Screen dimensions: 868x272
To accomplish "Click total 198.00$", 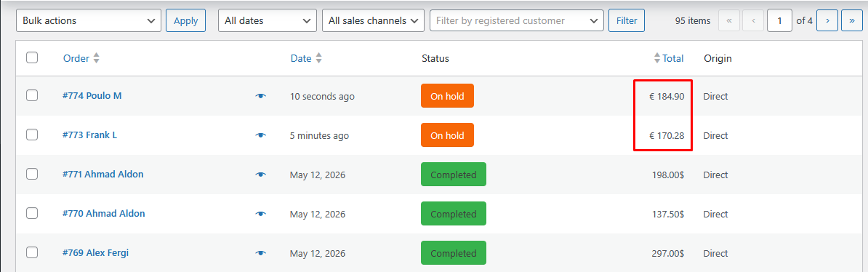I will tap(668, 175).
